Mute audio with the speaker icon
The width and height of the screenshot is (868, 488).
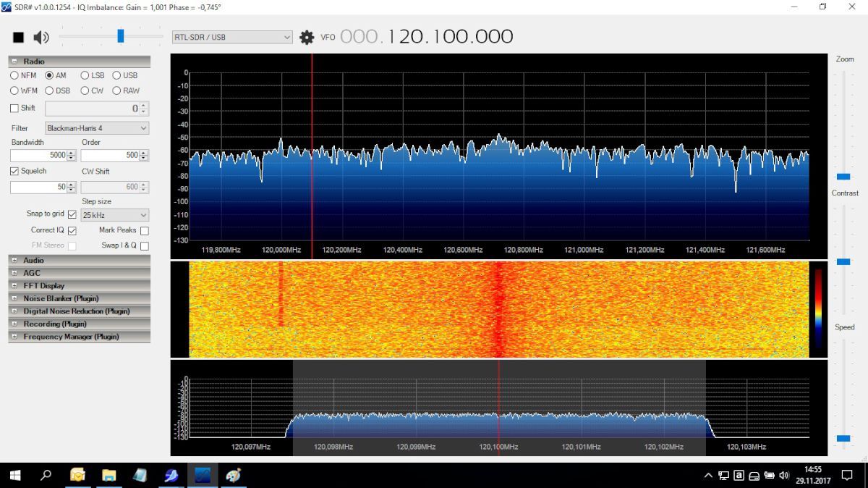(x=41, y=38)
